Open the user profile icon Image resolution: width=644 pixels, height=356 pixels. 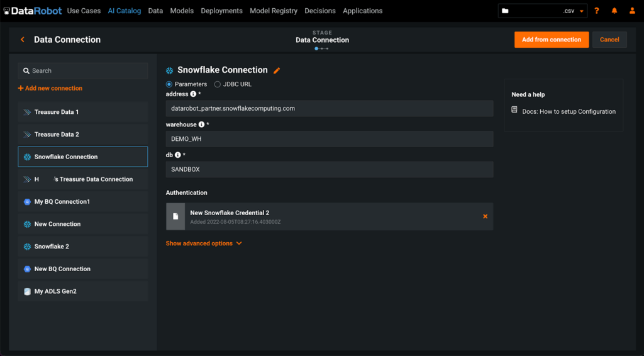coord(632,11)
